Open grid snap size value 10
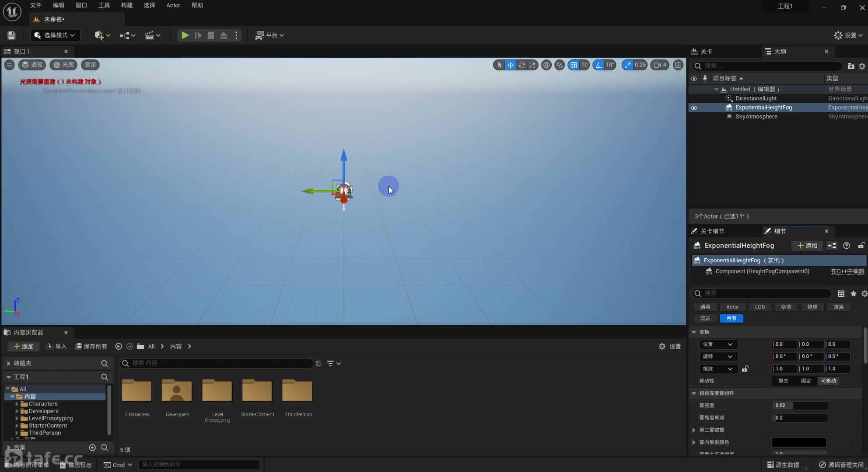Image resolution: width=868 pixels, height=472 pixels. tap(584, 65)
